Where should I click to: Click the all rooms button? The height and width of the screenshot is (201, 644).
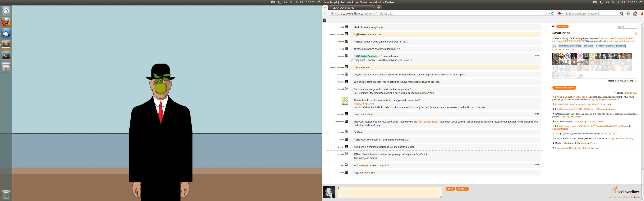click(x=562, y=26)
